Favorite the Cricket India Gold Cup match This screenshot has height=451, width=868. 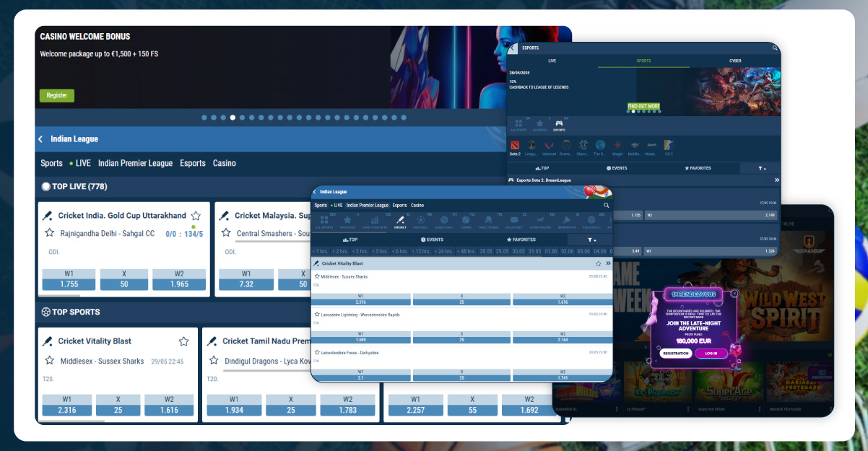coord(196,214)
